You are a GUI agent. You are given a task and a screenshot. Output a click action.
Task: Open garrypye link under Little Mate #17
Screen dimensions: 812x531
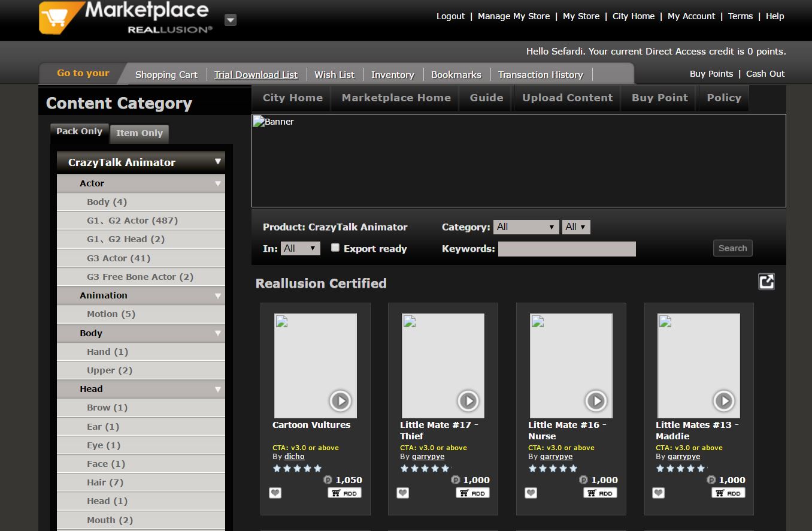(x=428, y=457)
